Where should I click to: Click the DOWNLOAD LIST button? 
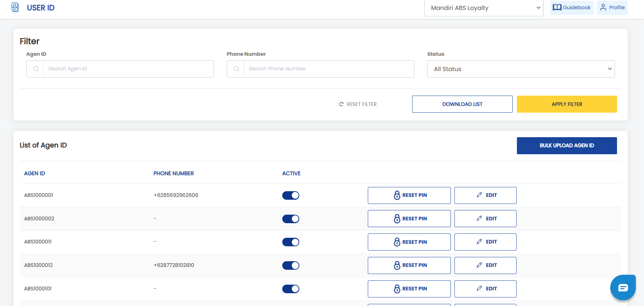tap(462, 104)
